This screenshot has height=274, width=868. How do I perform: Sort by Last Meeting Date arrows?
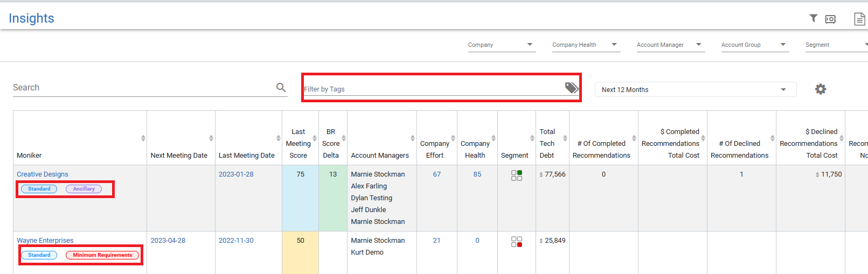[x=279, y=138]
